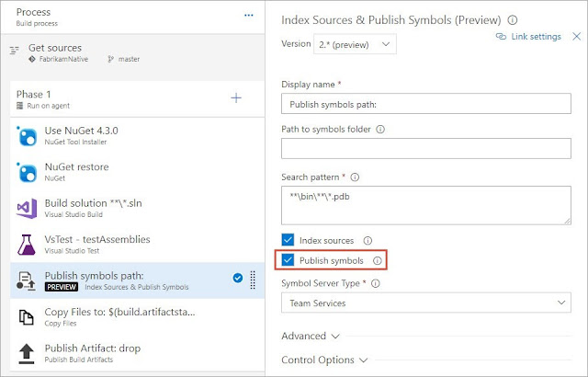Screen dimensions: 588x377
Task: Click the info icon next to Search pattern
Action: [355, 177]
